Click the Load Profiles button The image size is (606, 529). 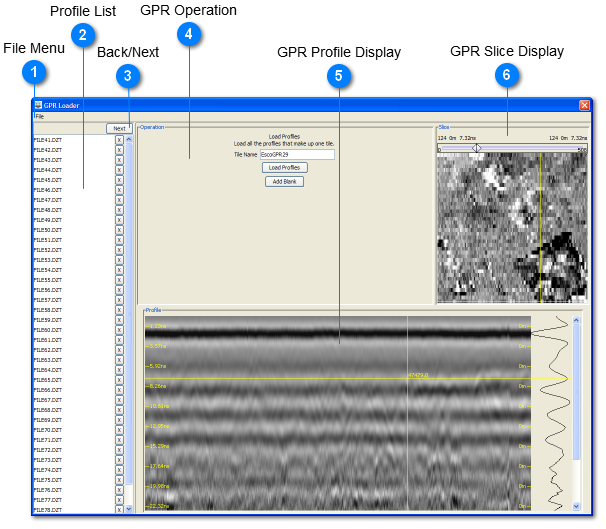(x=284, y=167)
